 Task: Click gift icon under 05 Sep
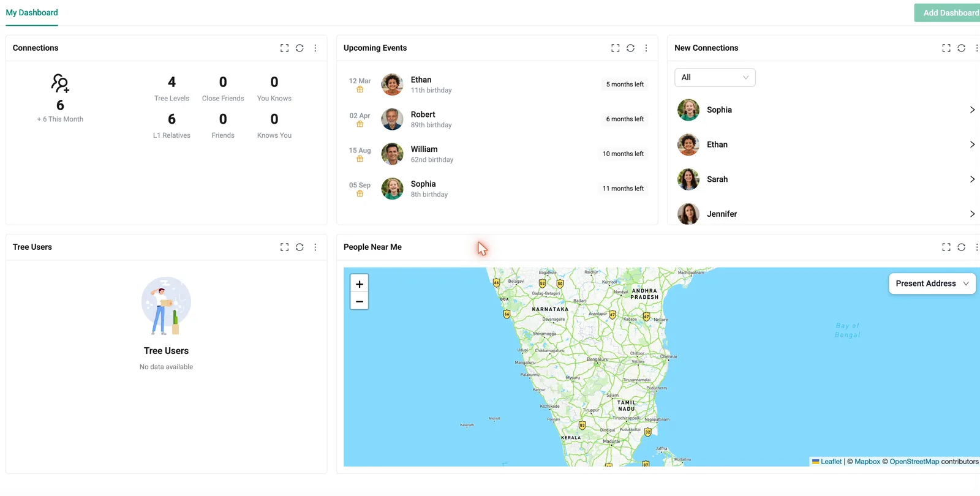(x=360, y=194)
